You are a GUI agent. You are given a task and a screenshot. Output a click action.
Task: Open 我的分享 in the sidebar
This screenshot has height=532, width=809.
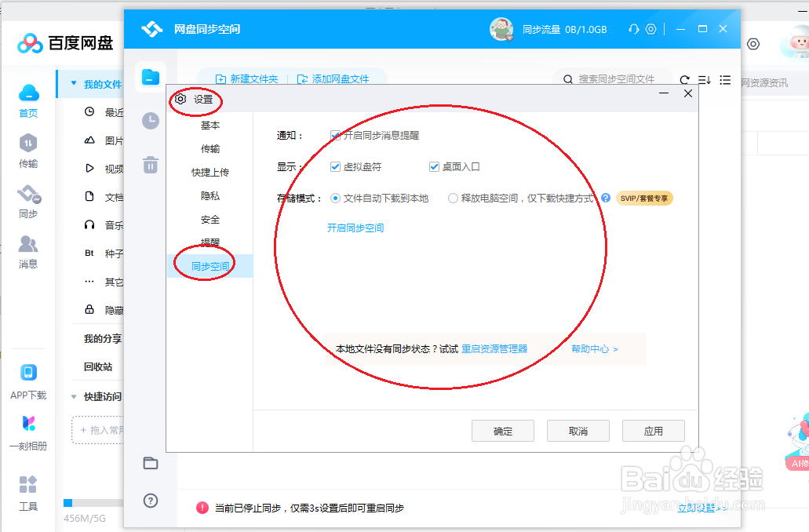pyautogui.click(x=103, y=338)
